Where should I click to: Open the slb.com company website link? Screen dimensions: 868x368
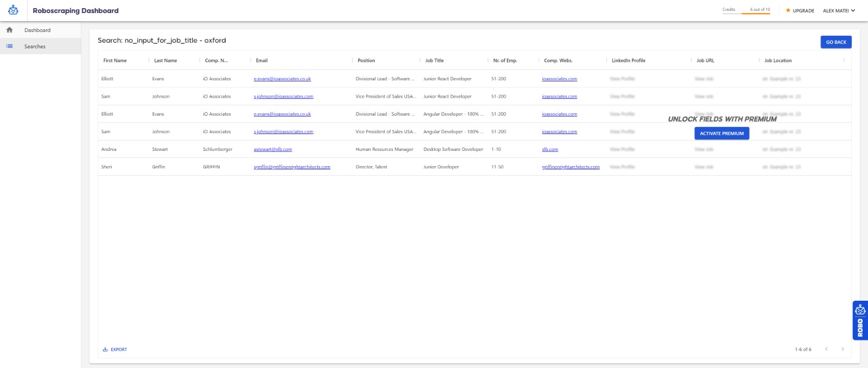point(550,149)
